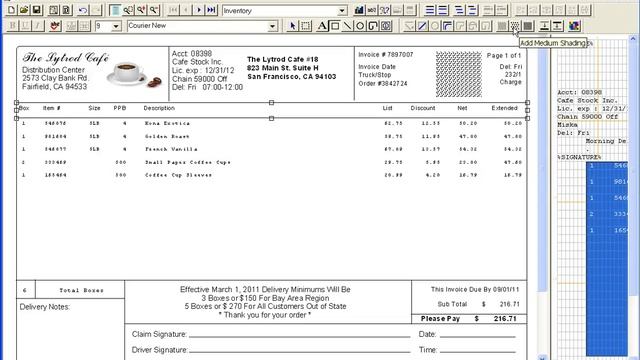This screenshot has height=360, width=640.
Task: Click the 'Coffee Cup Sleeves' description
Action: [178, 175]
